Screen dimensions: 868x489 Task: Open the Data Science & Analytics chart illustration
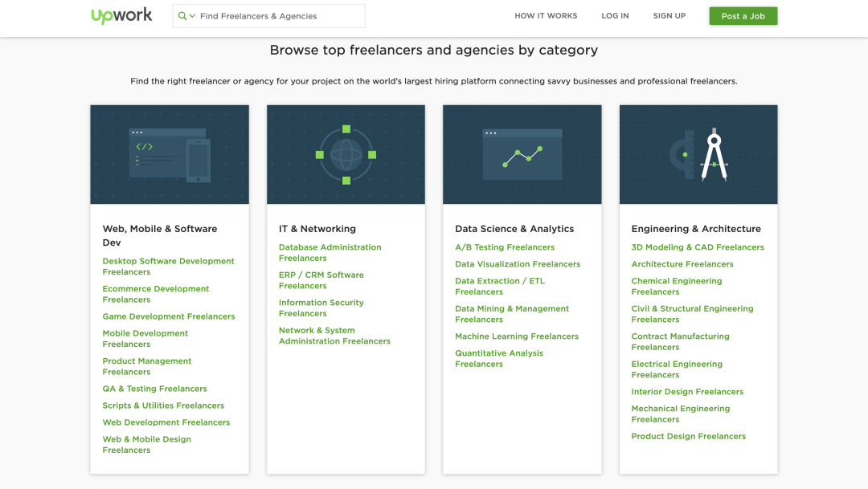522,154
